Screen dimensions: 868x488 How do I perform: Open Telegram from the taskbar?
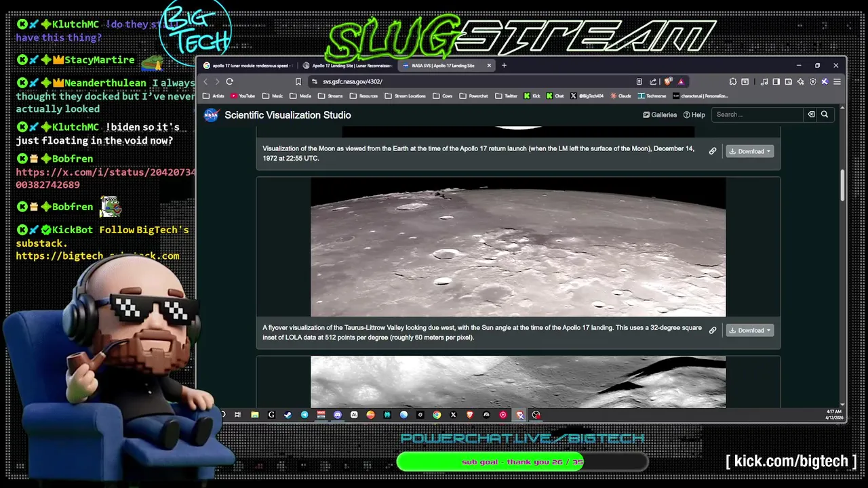pyautogui.click(x=304, y=415)
